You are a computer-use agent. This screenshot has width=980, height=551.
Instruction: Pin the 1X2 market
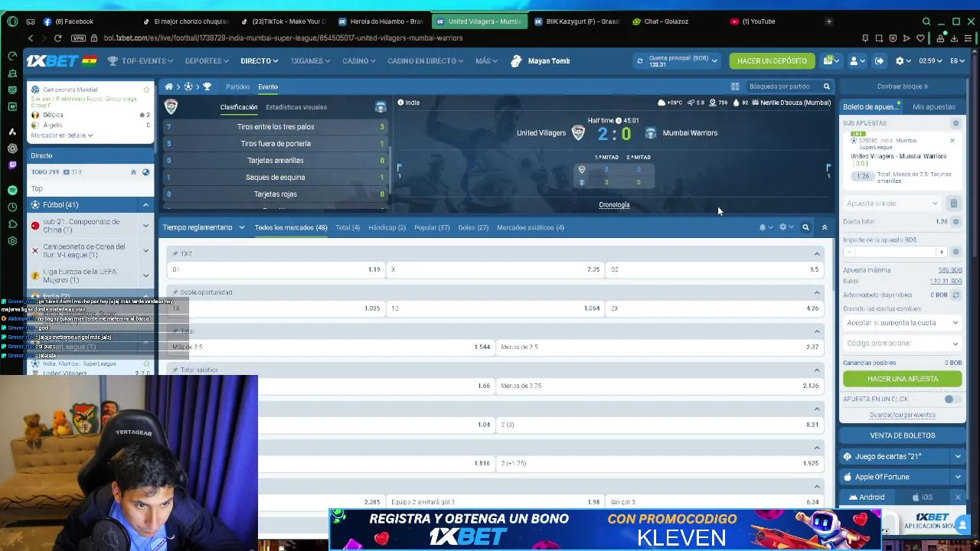(x=175, y=253)
